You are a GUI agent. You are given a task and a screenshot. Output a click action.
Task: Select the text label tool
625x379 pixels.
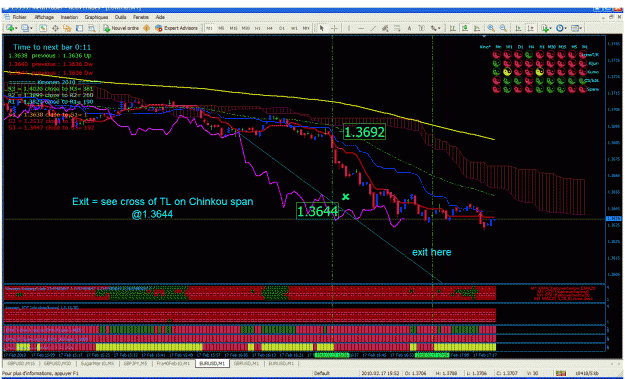point(421,28)
